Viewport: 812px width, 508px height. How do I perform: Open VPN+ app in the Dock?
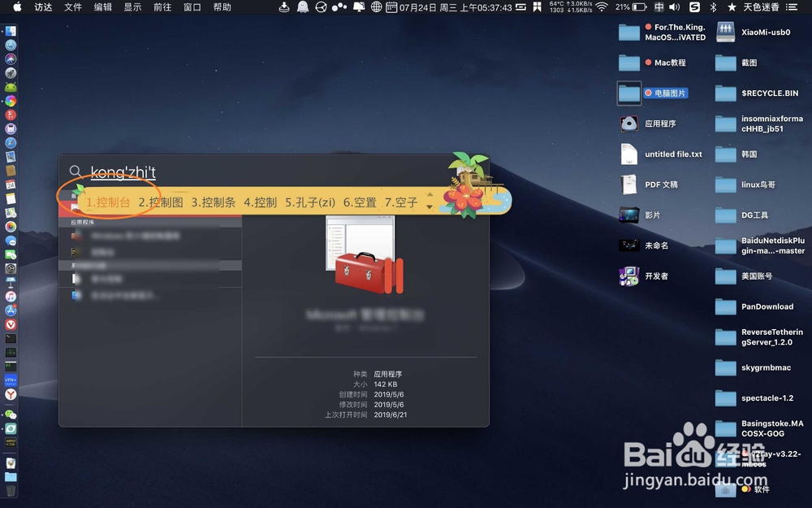pos(11,380)
